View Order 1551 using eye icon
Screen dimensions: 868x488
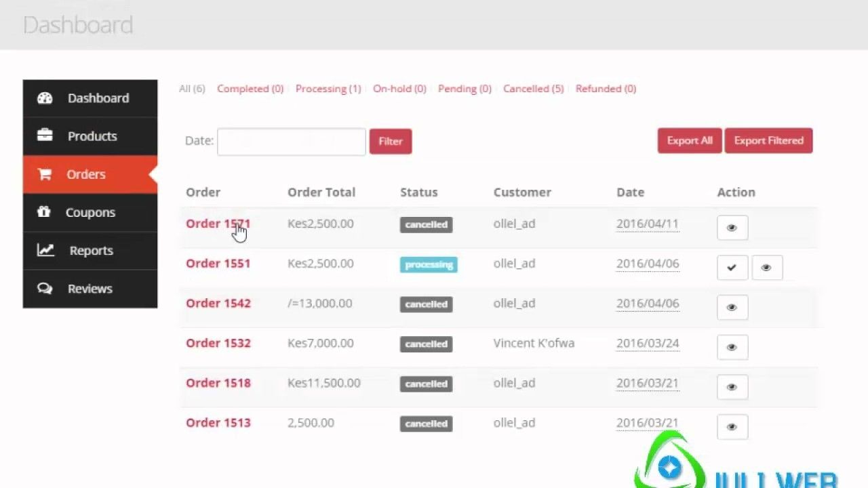coord(766,268)
